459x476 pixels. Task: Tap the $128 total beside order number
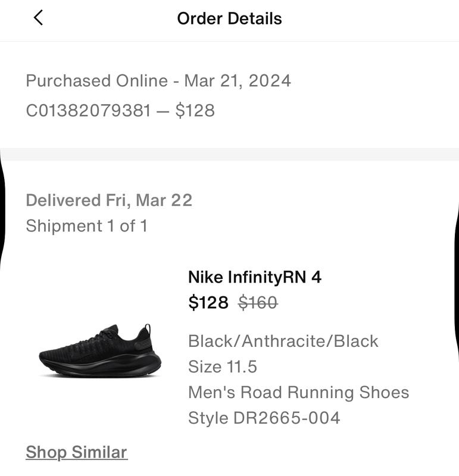tap(195, 111)
